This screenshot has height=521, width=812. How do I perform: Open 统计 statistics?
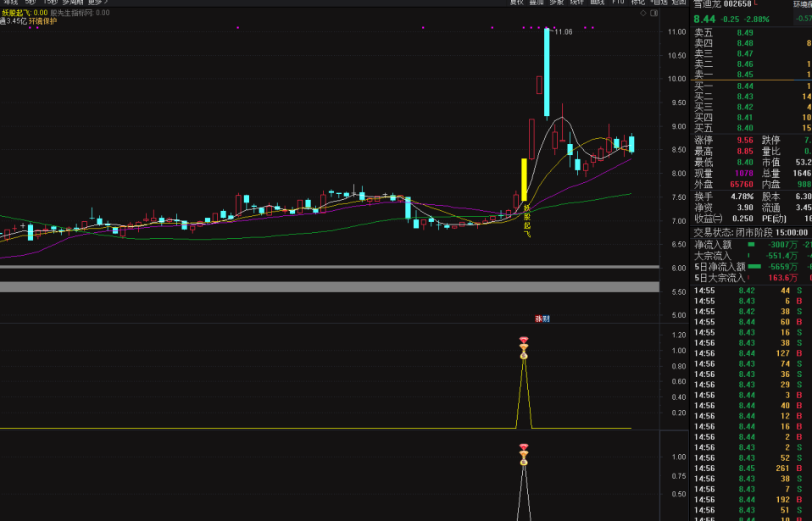pyautogui.click(x=577, y=2)
